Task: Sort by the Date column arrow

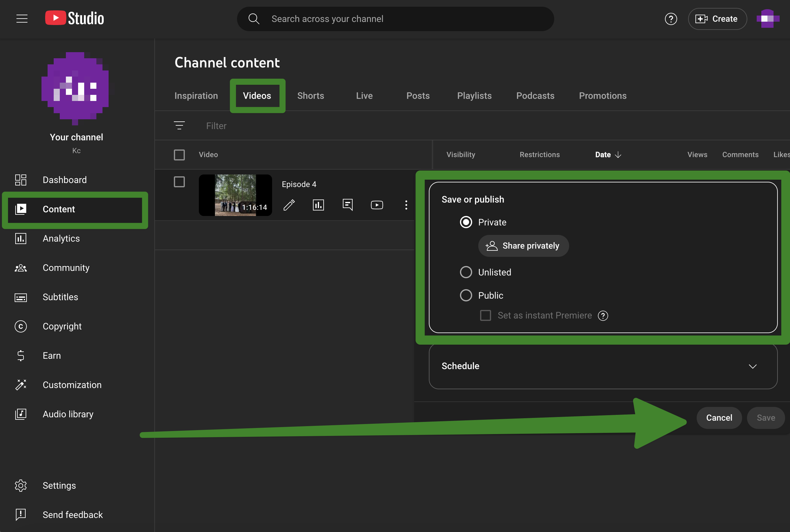Action: (618, 155)
